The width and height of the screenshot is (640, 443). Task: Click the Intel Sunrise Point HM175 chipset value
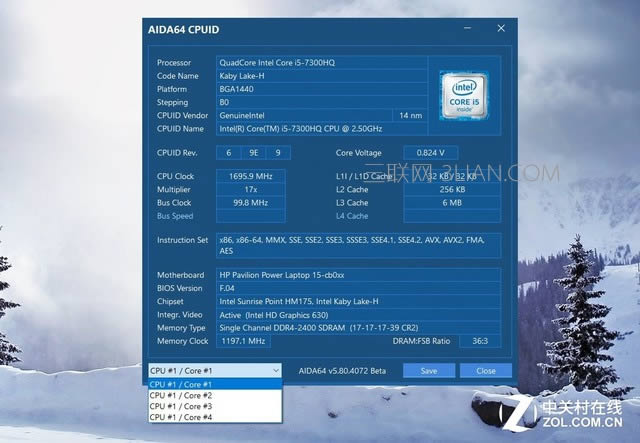coord(358,301)
